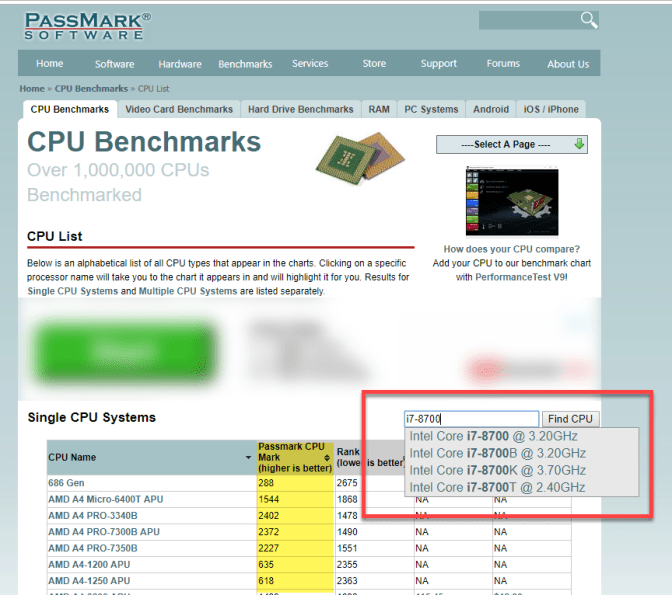Click rank value 1551
Image resolution: width=672 pixels, height=595 pixels.
(347, 548)
